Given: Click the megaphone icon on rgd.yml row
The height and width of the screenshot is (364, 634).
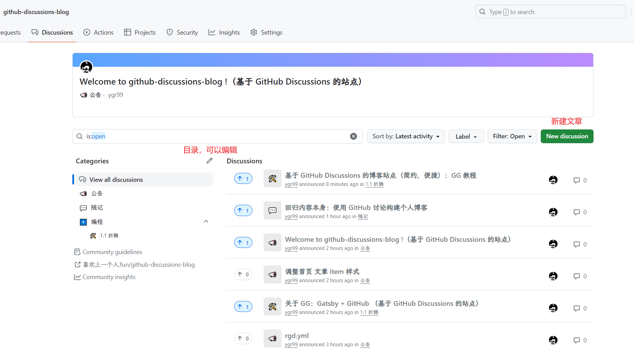Looking at the screenshot, I should [x=273, y=338].
